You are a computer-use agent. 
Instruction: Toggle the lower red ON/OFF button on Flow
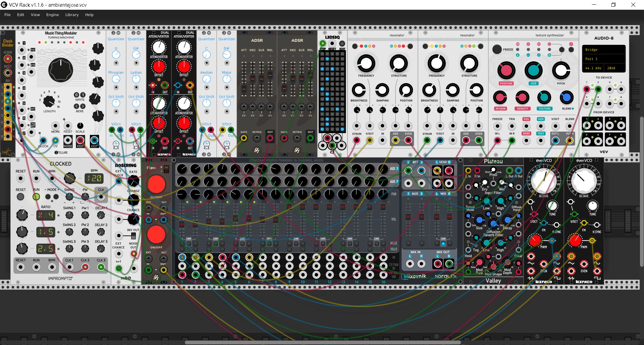156,234
